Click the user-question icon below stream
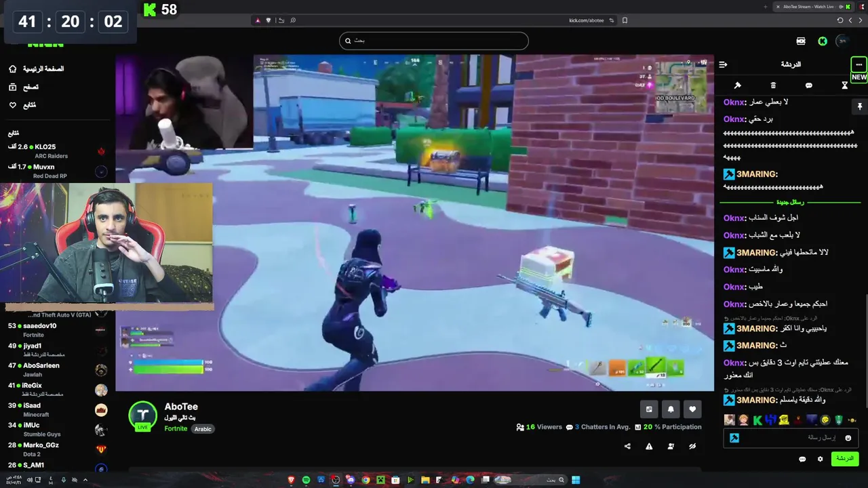868x488 pixels. click(x=671, y=446)
